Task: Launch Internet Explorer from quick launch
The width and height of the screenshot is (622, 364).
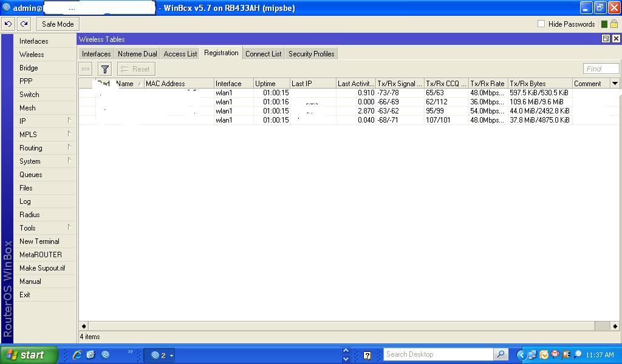Action: (77, 354)
